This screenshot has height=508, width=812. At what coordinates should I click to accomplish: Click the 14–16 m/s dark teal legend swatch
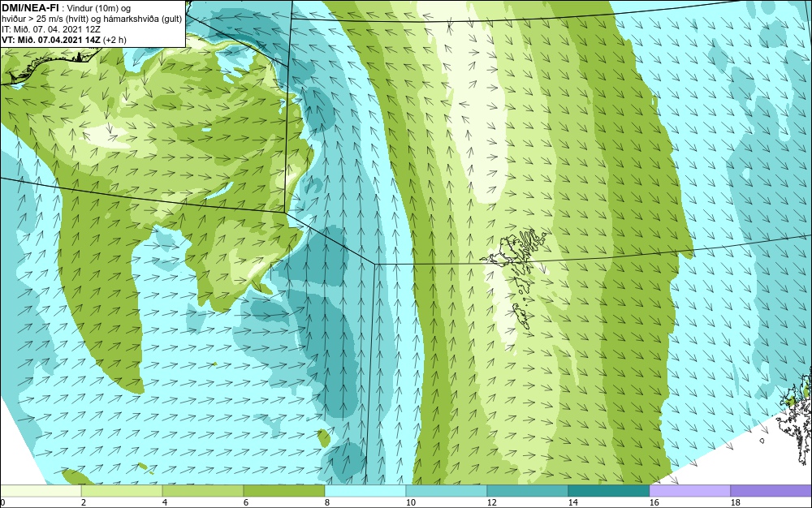[608, 491]
